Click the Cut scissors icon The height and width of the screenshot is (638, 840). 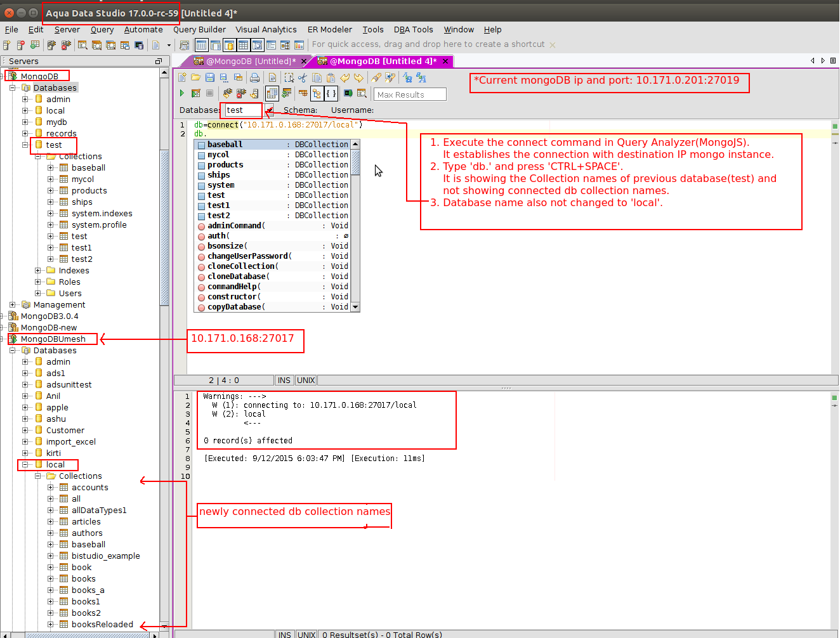point(303,77)
